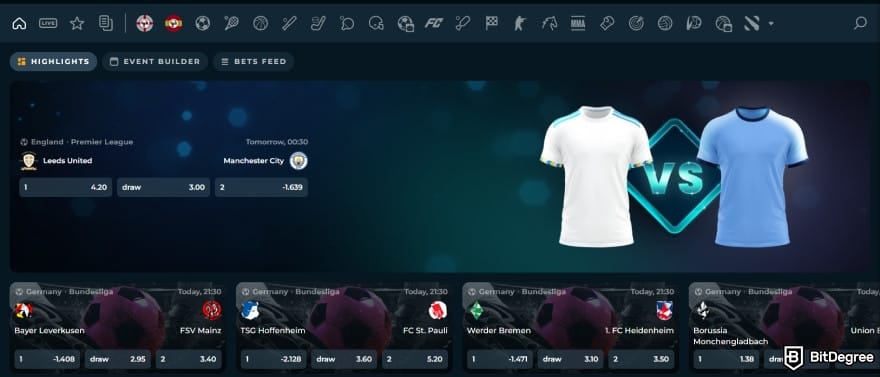Viewport: 880px width, 377px height.
Task: Select the MMA icon
Action: (578, 24)
